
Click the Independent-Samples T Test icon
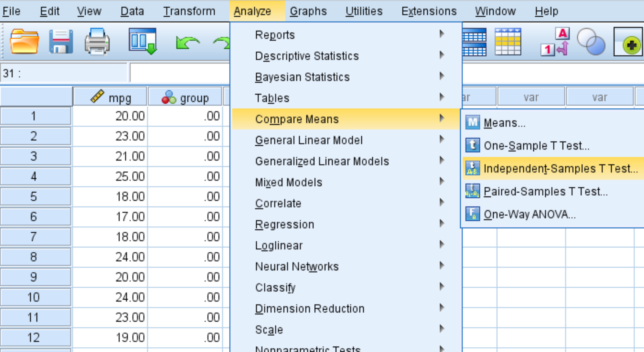pyautogui.click(x=472, y=168)
